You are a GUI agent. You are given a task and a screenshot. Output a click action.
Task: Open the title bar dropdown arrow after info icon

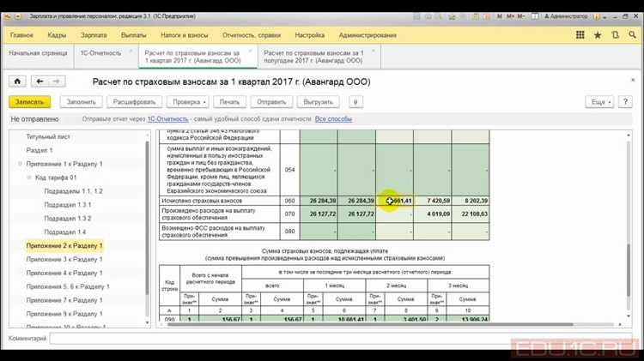pyautogui.click(x=605, y=17)
